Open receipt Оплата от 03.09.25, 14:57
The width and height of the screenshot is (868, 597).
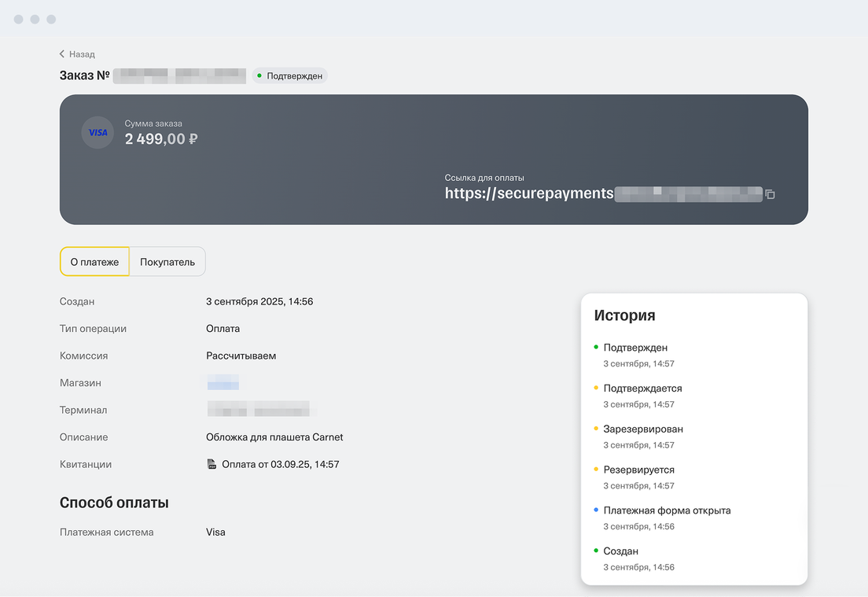280,465
